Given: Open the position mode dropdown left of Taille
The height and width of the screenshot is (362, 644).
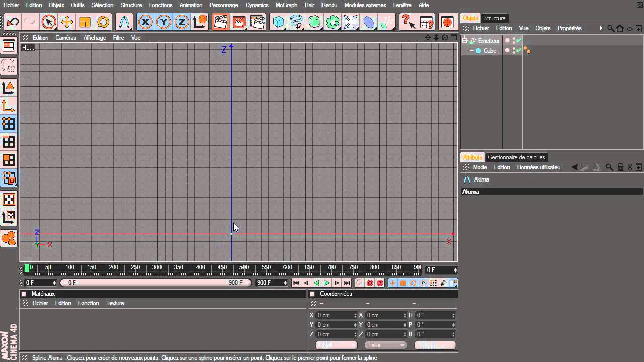Looking at the screenshot, I should (336, 345).
